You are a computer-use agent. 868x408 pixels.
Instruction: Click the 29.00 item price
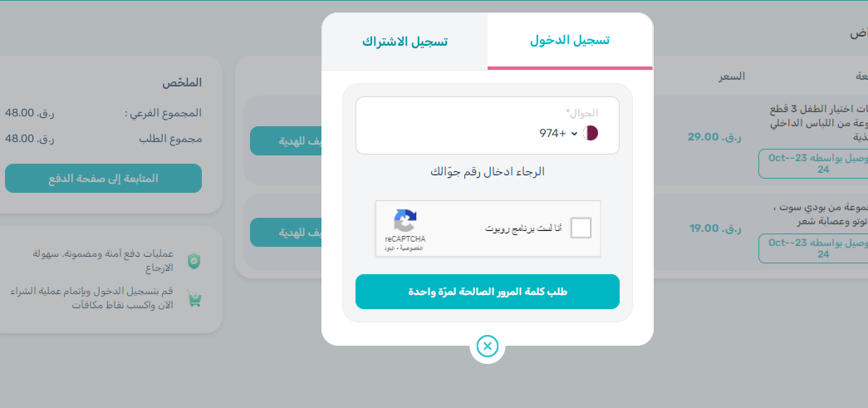(x=708, y=136)
